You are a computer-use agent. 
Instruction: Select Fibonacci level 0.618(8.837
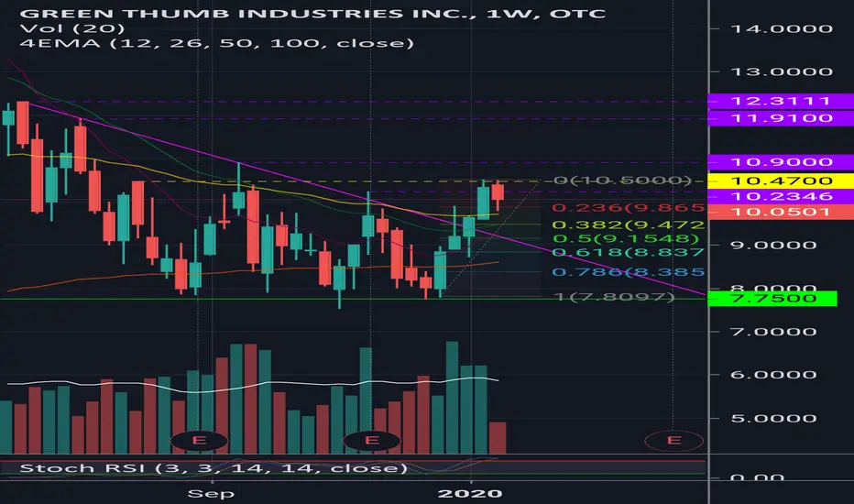(x=628, y=252)
